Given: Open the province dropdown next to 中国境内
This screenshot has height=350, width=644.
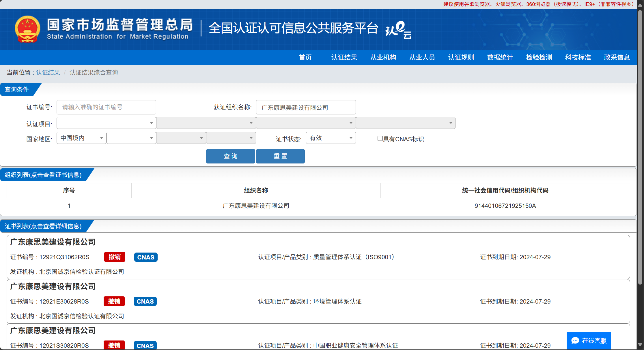Looking at the screenshot, I should click(131, 138).
